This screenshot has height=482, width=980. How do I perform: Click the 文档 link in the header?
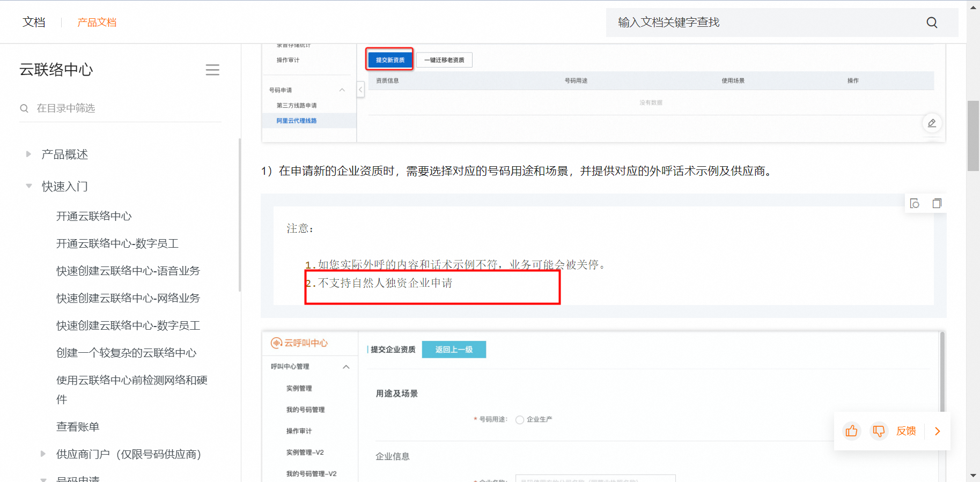pos(34,23)
